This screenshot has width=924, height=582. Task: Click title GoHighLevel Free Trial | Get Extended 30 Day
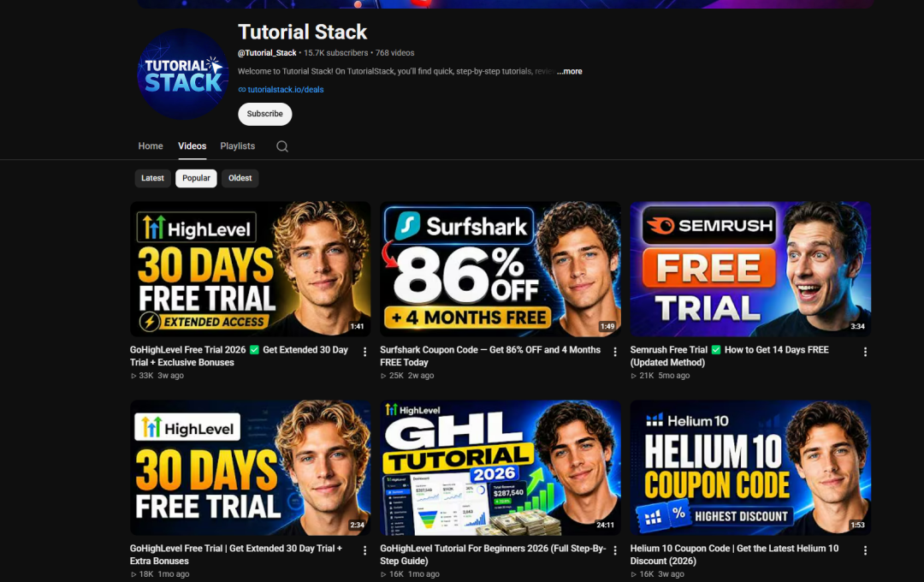coord(236,555)
